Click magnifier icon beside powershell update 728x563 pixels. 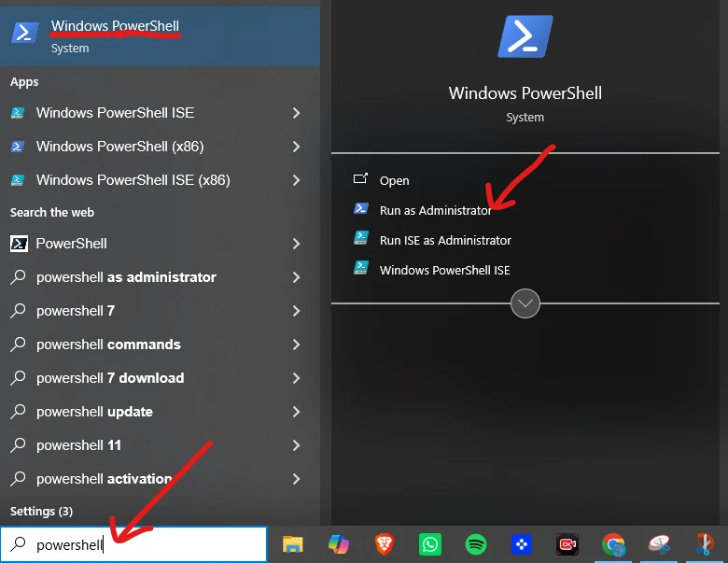(18, 411)
